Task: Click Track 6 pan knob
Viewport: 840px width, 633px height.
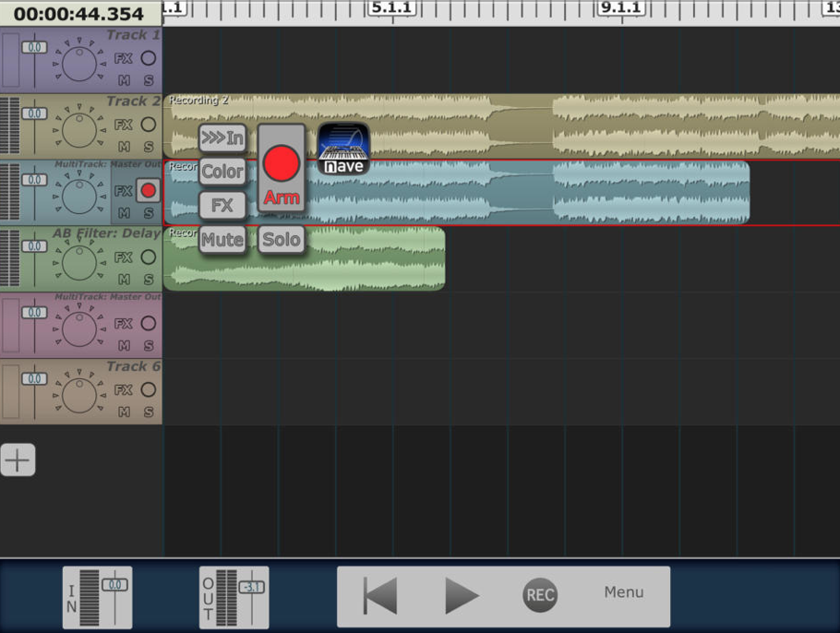Action: click(x=79, y=396)
